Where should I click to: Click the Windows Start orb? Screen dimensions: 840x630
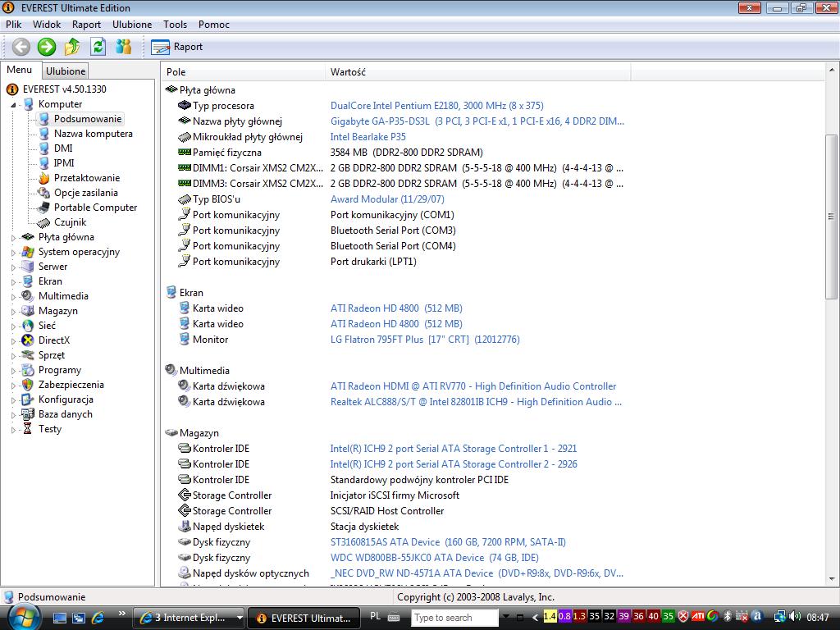[23, 616]
